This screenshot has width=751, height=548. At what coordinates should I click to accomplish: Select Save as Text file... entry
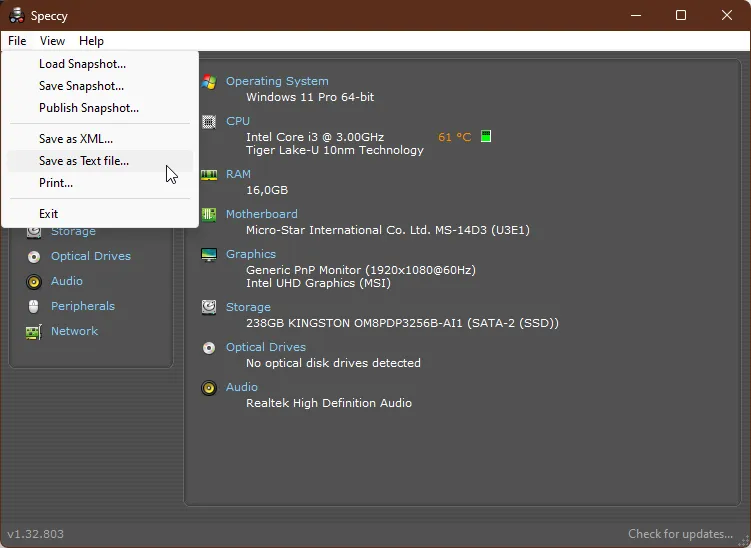(84, 161)
